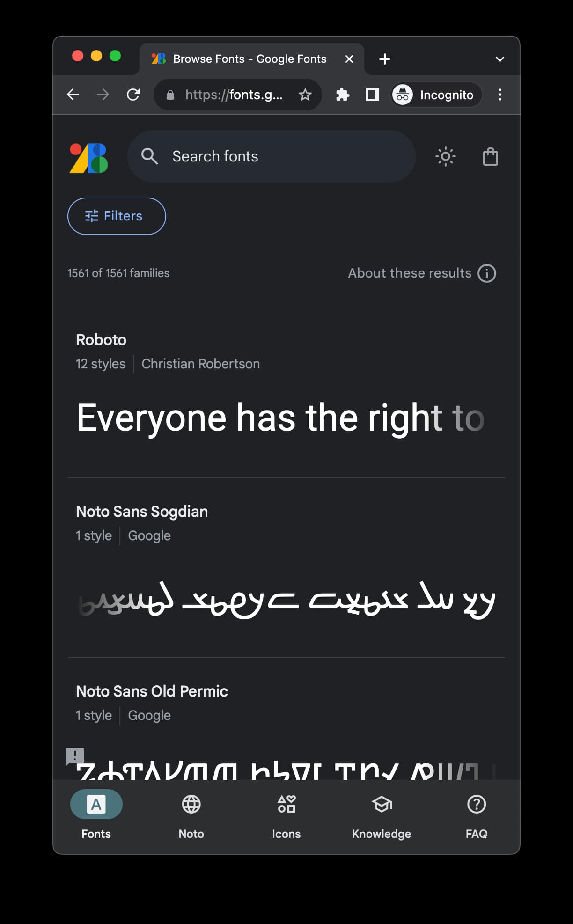Open the Noto Sans Sogdian font family
This screenshot has width=573, height=924.
142,511
